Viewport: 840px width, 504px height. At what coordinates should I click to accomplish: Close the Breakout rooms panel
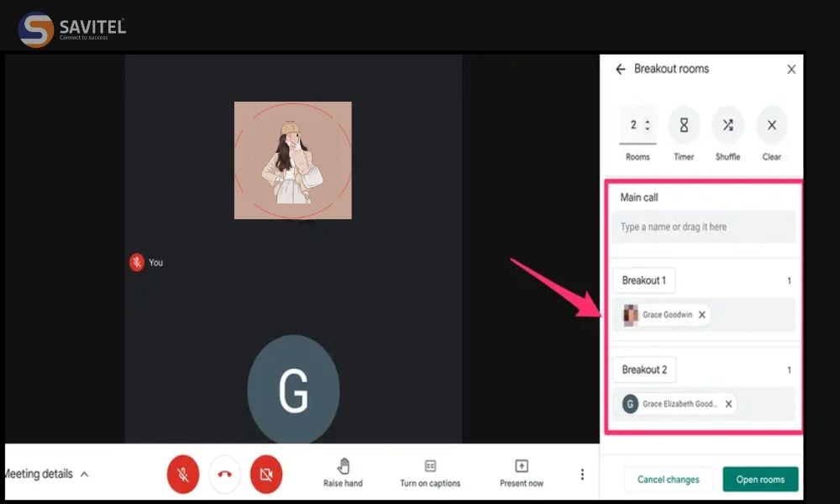(x=791, y=69)
